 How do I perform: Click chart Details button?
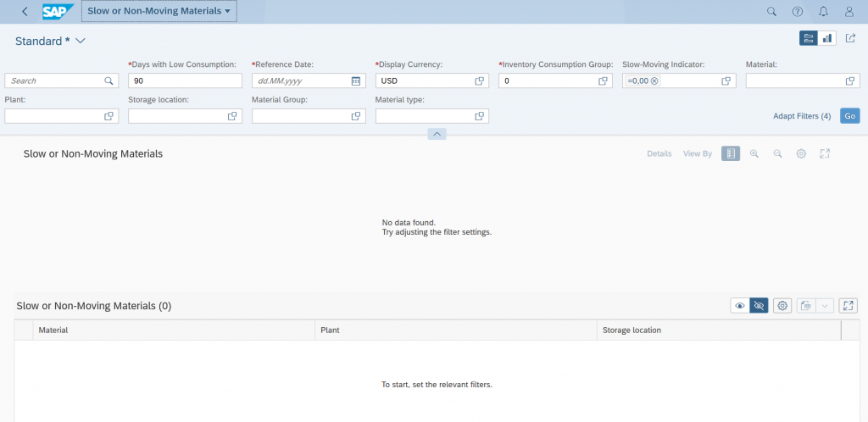[659, 153]
